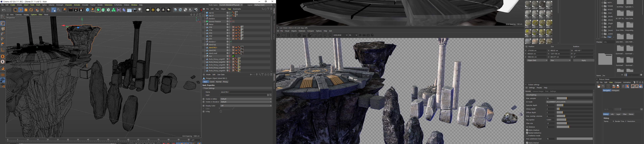The image size is (644, 144).
Task: Uncheck Alpha shadows in Octane settings
Action: pyautogui.click(x=527, y=130)
